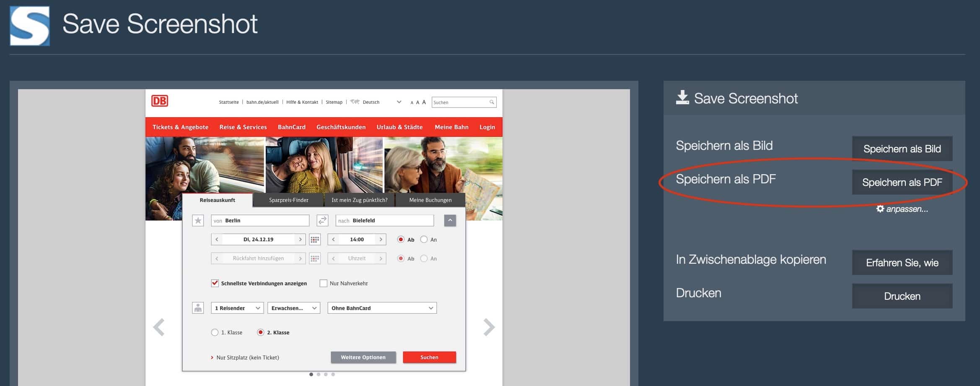The width and height of the screenshot is (980, 386).
Task: Click largest font size A
Action: pyautogui.click(x=424, y=102)
